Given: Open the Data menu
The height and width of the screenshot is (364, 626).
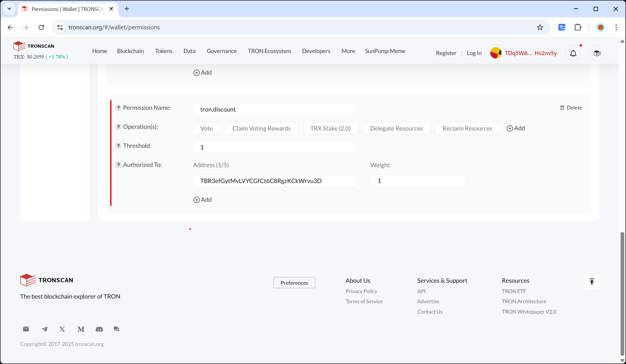Looking at the screenshot, I should tap(190, 51).
